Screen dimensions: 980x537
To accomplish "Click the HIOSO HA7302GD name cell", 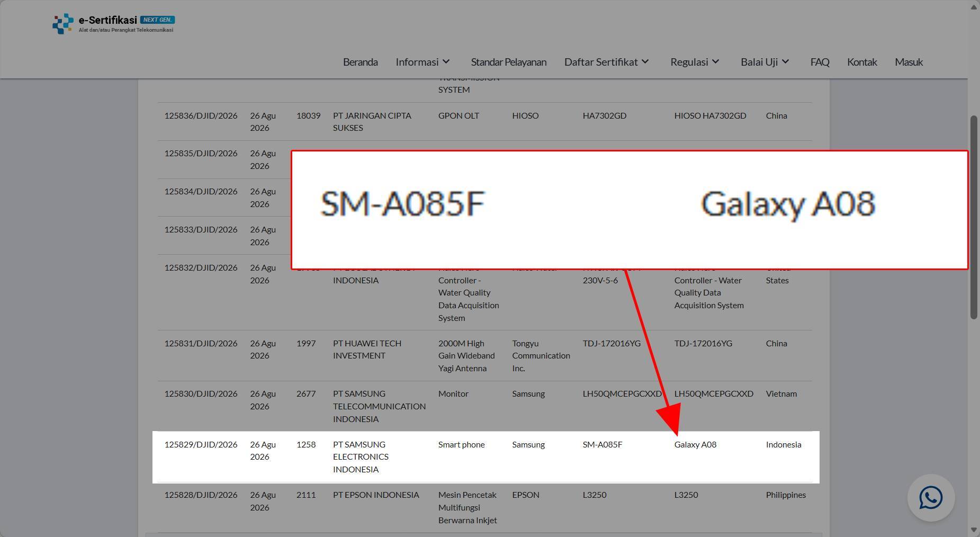I will point(710,115).
